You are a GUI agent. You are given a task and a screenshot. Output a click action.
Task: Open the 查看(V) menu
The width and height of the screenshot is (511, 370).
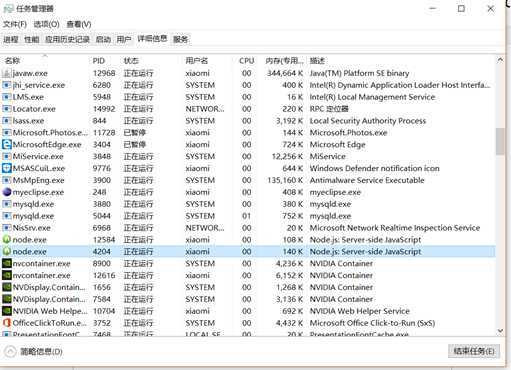79,24
